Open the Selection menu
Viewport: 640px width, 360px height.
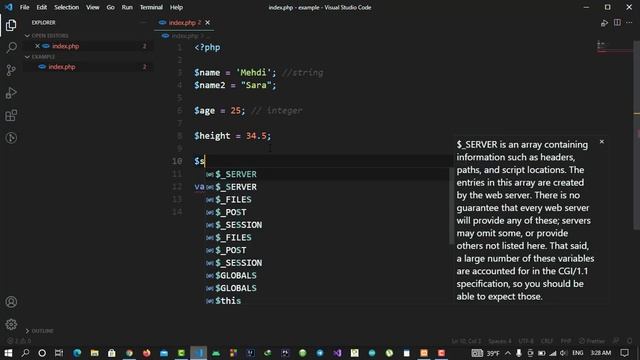67,7
